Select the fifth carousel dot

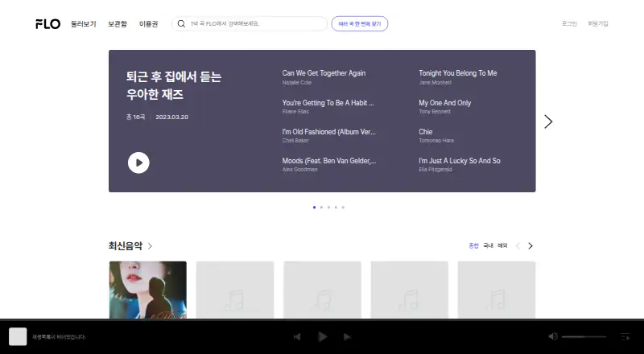tap(343, 208)
